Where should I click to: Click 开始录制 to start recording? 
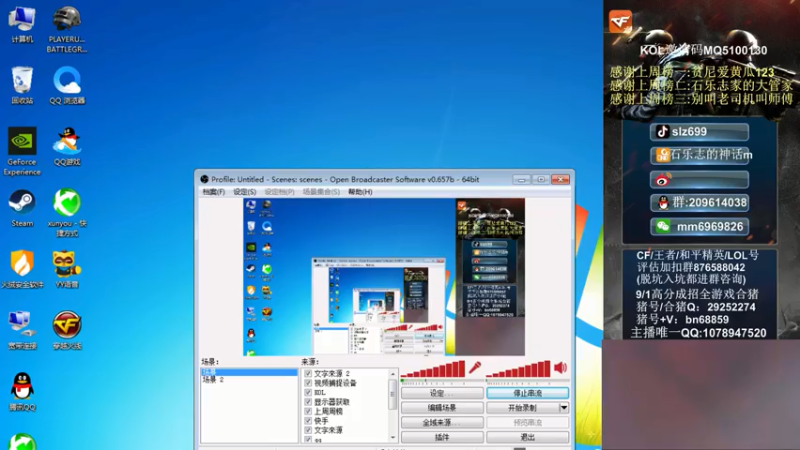(522, 408)
